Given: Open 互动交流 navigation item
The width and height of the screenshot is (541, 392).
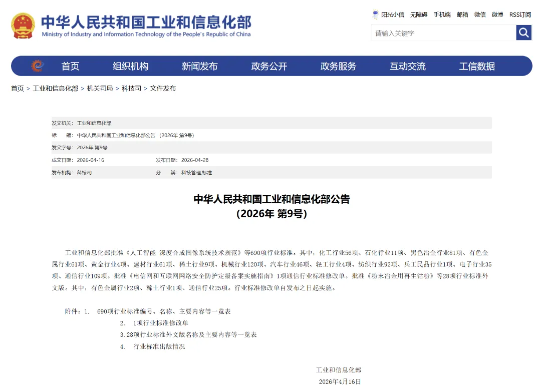Looking at the screenshot, I should [x=407, y=66].
